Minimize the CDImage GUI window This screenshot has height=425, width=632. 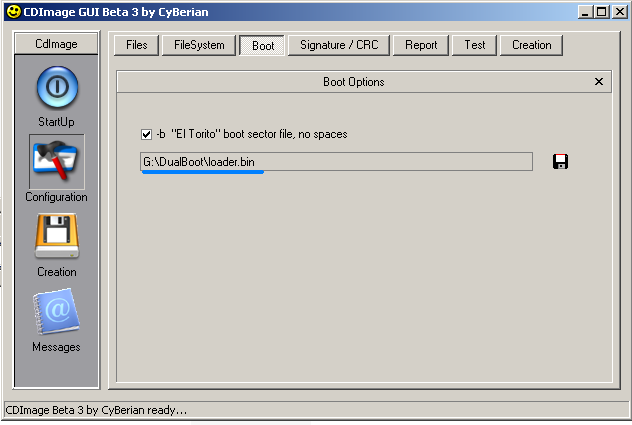(586, 12)
